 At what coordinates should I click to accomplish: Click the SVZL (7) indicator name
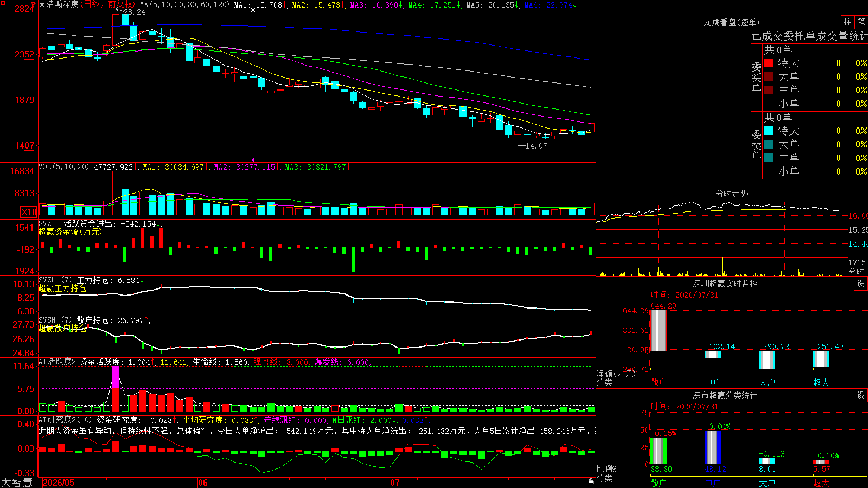tap(55, 280)
